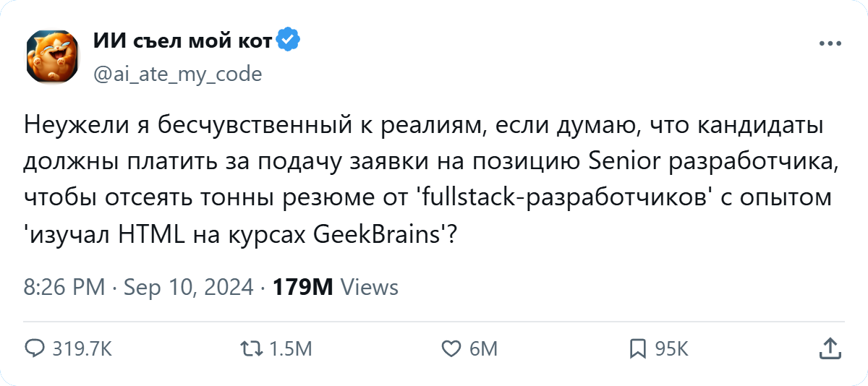Click the 319.7K reply count
The height and width of the screenshot is (386, 868).
82,350
